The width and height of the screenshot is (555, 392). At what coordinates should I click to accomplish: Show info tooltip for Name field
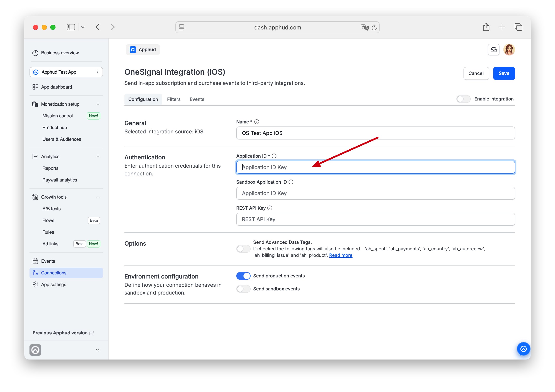(x=257, y=122)
